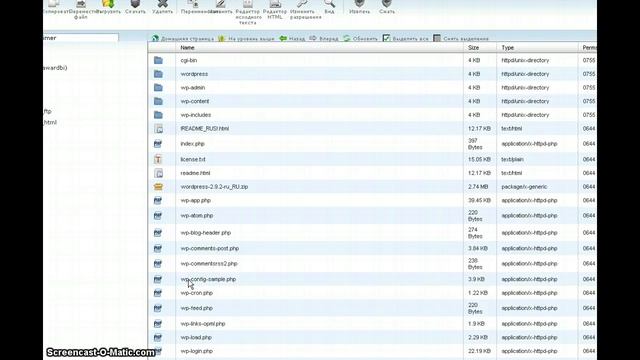The image size is (640, 360).
Task: Click the wordpress folder icon
Action: tap(158, 74)
